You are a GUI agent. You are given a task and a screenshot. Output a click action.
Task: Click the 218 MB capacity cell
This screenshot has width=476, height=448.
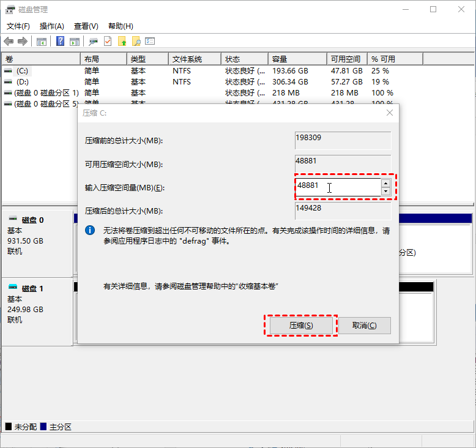click(286, 92)
